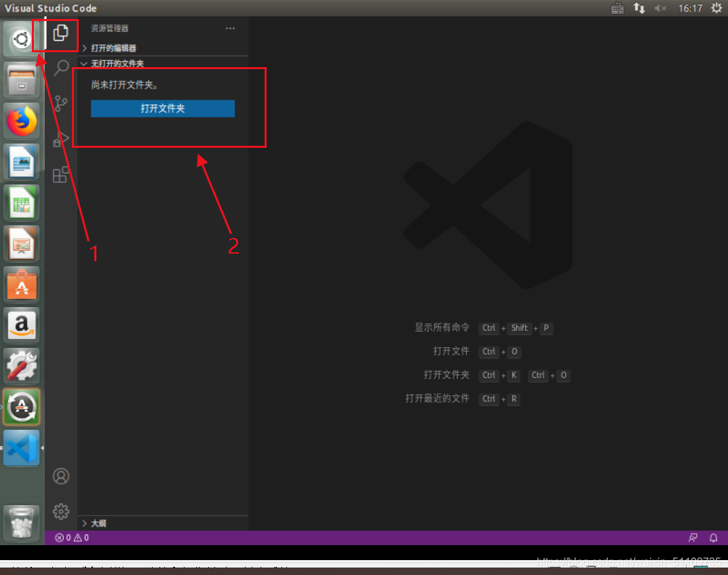The image size is (728, 575).
Task: Open the Search view icon
Action: [61, 68]
